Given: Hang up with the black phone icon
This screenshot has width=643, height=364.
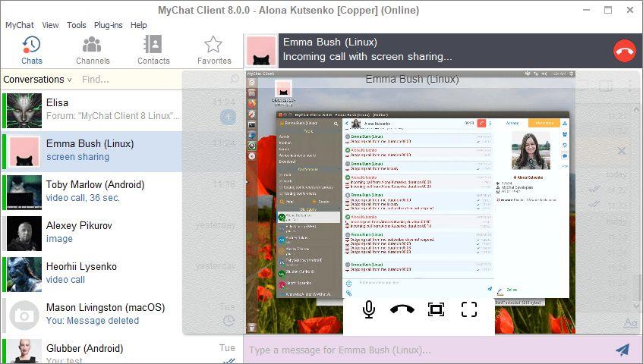Looking at the screenshot, I should pos(402,309).
